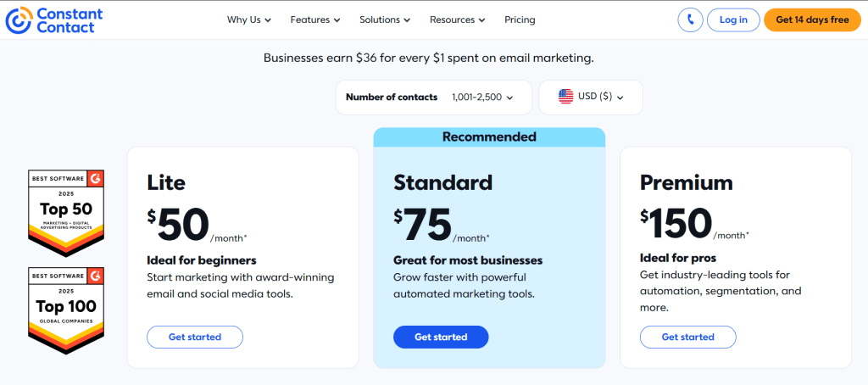This screenshot has width=868, height=385.
Task: Get started with Standard plan
Action: (x=441, y=337)
